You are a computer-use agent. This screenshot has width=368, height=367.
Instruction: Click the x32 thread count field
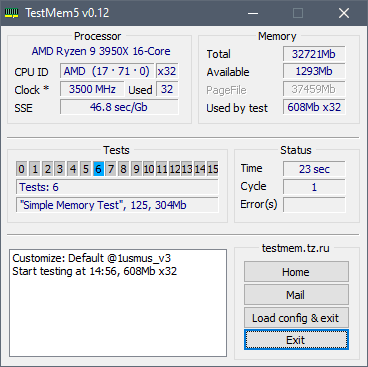(167, 71)
